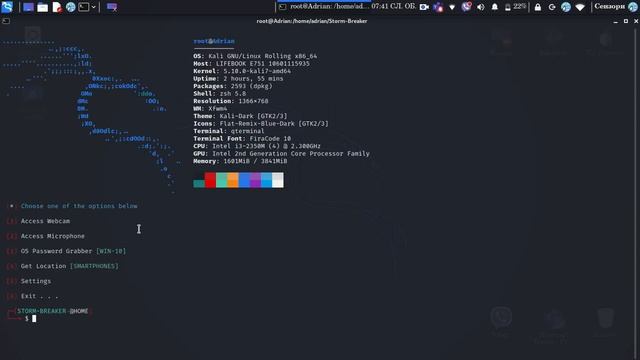The image size is (640, 360).
Task: Click the 'Access Microphone' option text
Action: 53,236
